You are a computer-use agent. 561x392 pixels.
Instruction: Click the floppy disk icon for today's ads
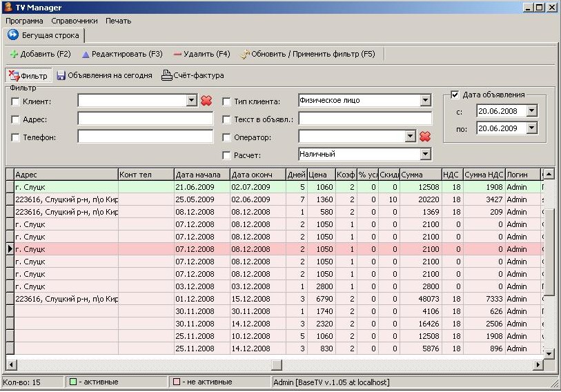point(61,75)
